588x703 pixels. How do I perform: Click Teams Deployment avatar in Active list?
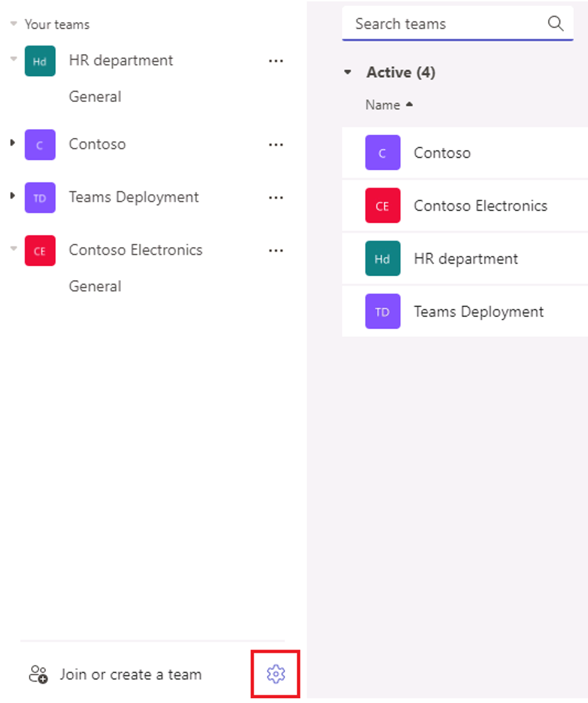383,311
